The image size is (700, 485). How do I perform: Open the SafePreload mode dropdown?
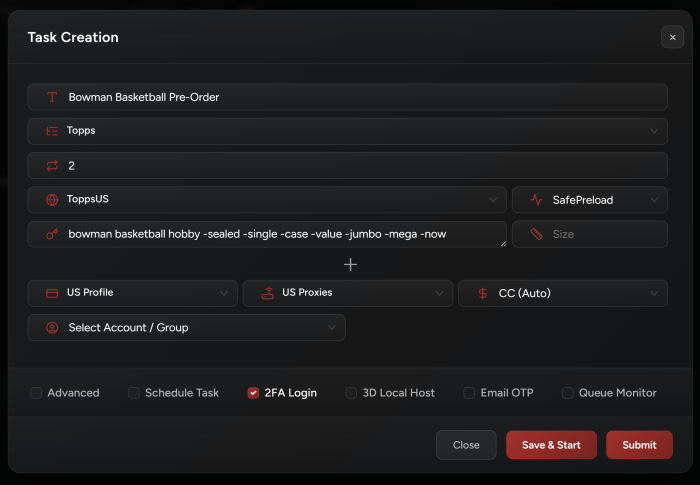(x=590, y=200)
